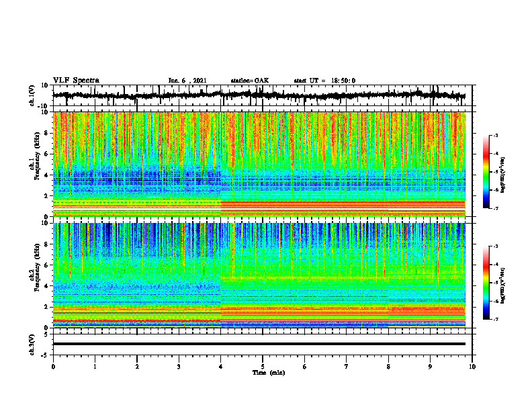Image resolution: width=532 pixels, height=411 pixels.
Task: Click the time axis tick label "7"
Action: (x=347, y=367)
